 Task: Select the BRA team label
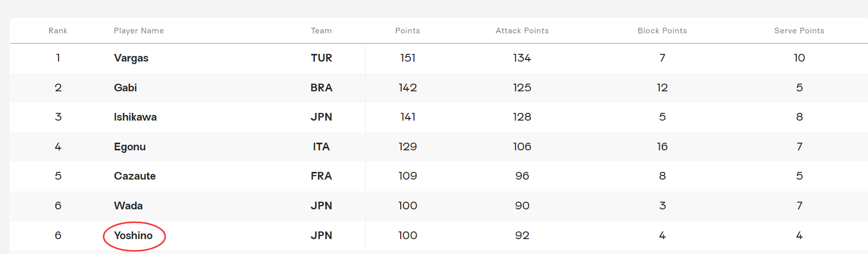click(321, 88)
